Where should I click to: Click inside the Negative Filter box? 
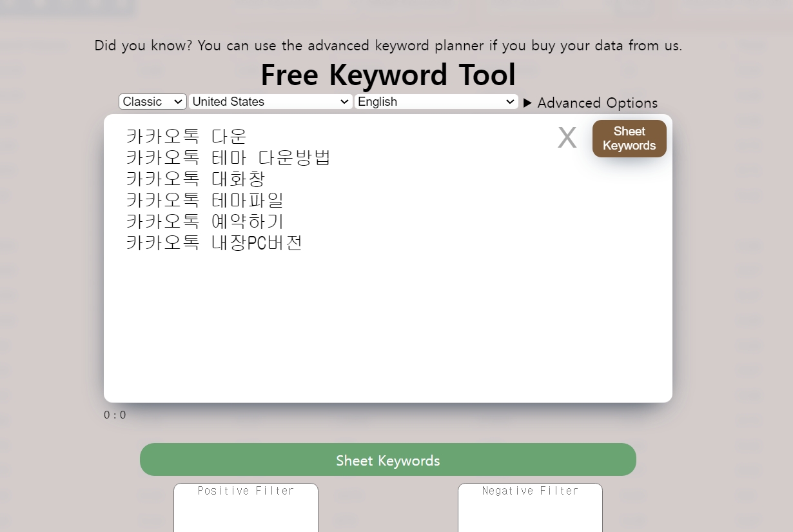coord(529,513)
